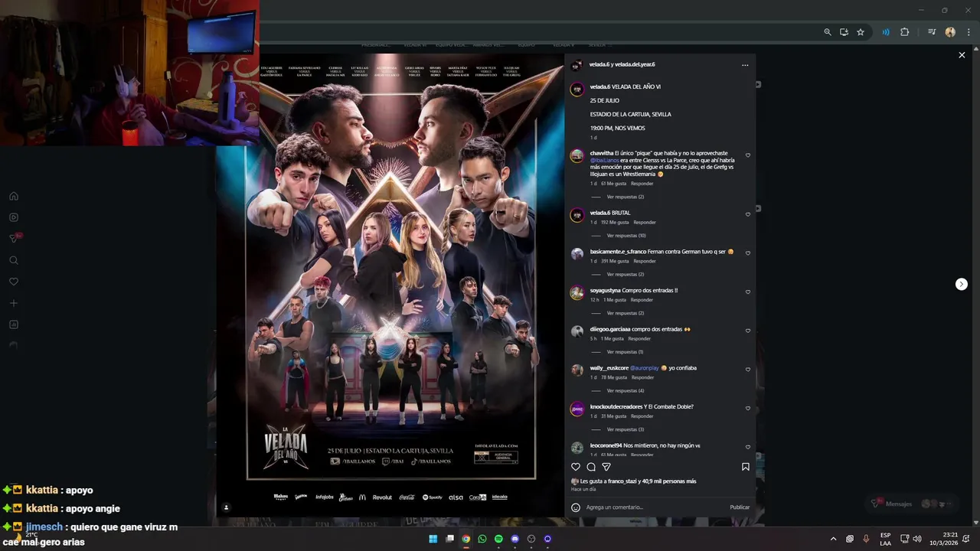This screenshot has width=980, height=551.
Task: Open Spotify from the taskbar
Action: 498,539
